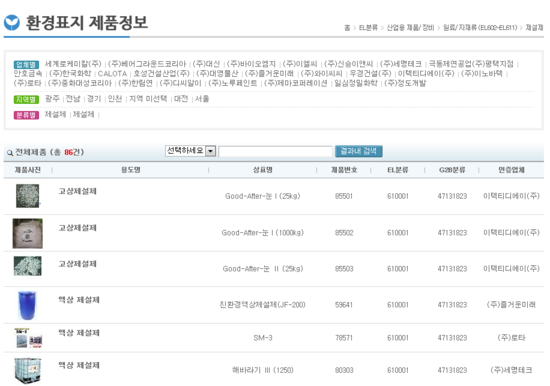Filter by region 인천
Viewport: 550px width, 386px height.
pyautogui.click(x=115, y=99)
